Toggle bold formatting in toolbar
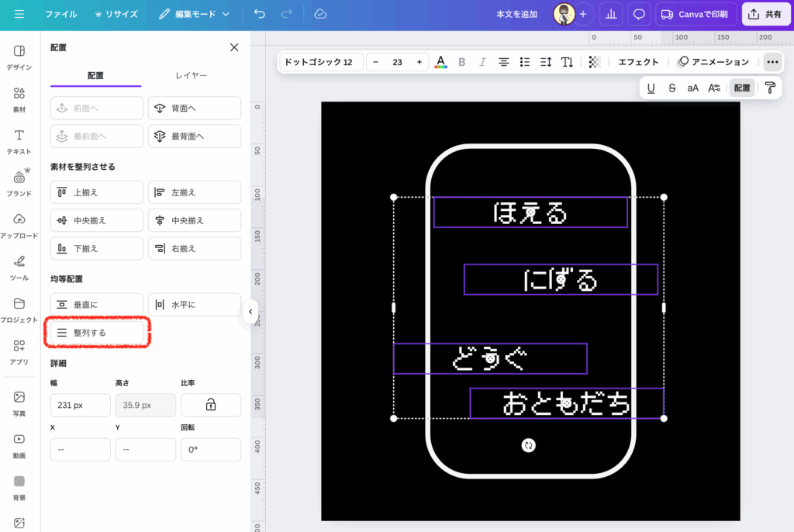The width and height of the screenshot is (794, 532). click(462, 62)
